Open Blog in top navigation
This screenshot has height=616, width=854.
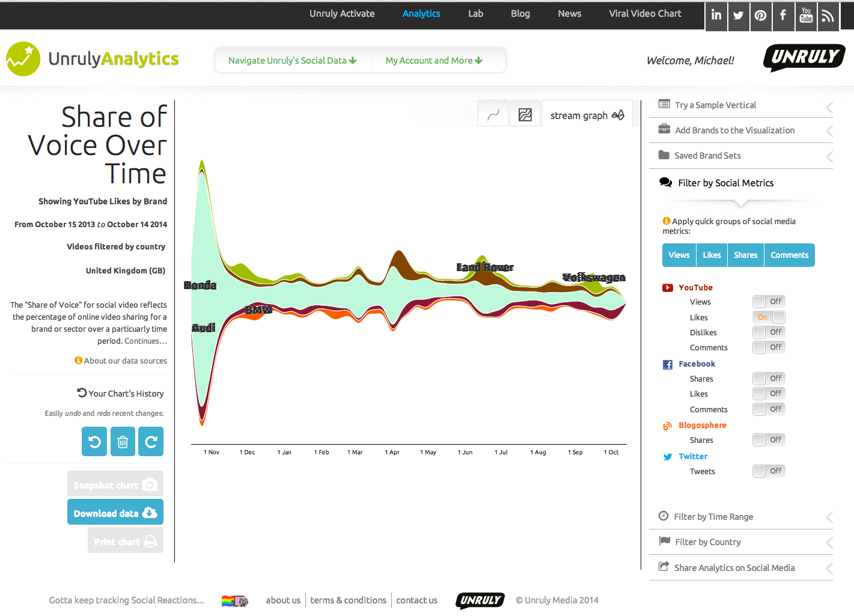pyautogui.click(x=520, y=14)
